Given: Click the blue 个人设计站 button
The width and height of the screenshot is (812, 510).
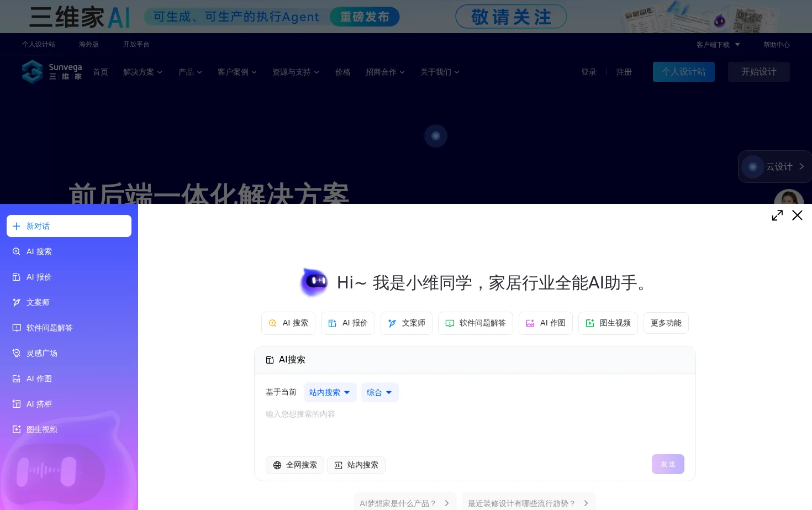Looking at the screenshot, I should 684,72.
